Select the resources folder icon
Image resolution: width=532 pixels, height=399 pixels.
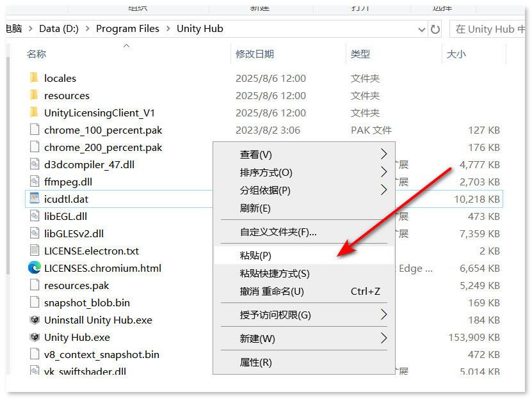click(34, 95)
